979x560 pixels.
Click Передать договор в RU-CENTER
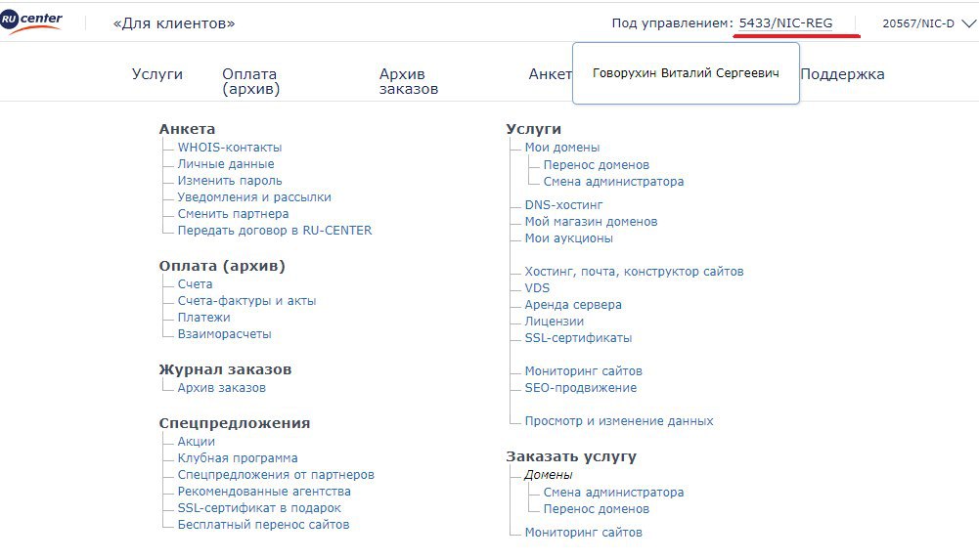[275, 230]
